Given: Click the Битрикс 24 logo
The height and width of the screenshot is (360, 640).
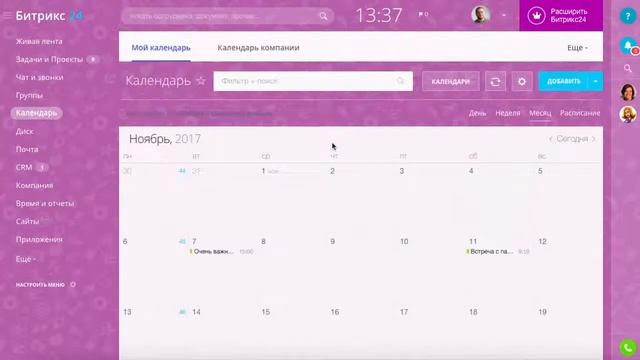Looking at the screenshot, I should pyautogui.click(x=49, y=16).
